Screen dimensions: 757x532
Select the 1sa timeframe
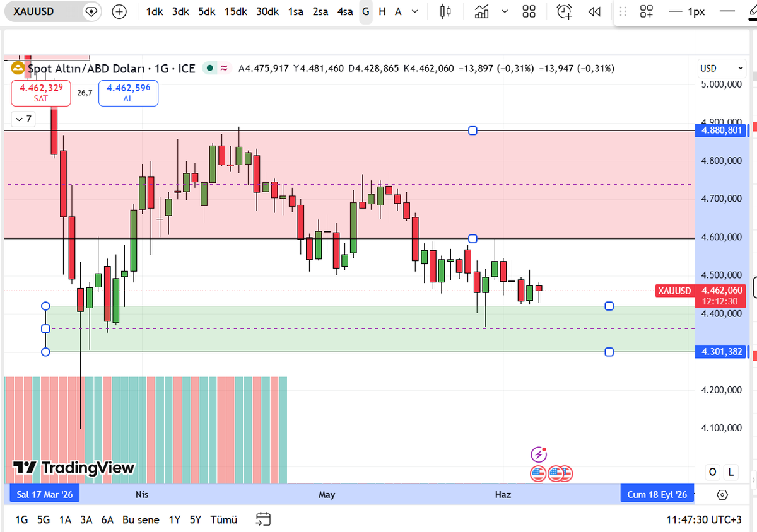[x=295, y=11]
